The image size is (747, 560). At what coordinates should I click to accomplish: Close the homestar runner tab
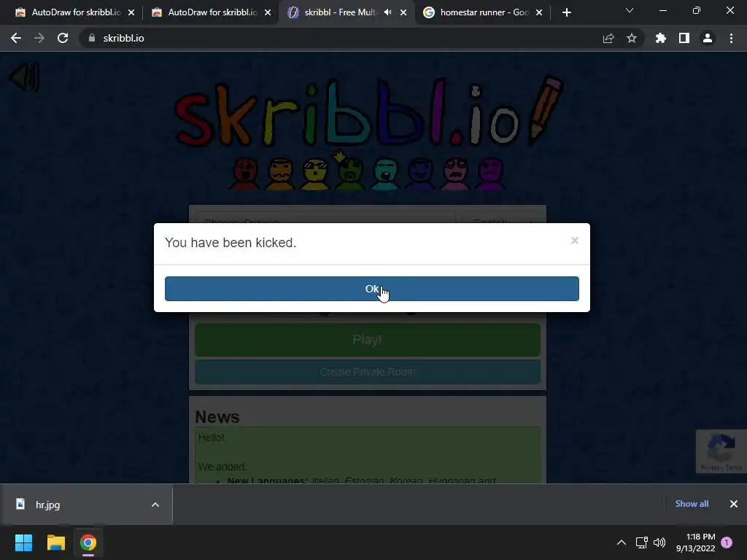click(539, 12)
